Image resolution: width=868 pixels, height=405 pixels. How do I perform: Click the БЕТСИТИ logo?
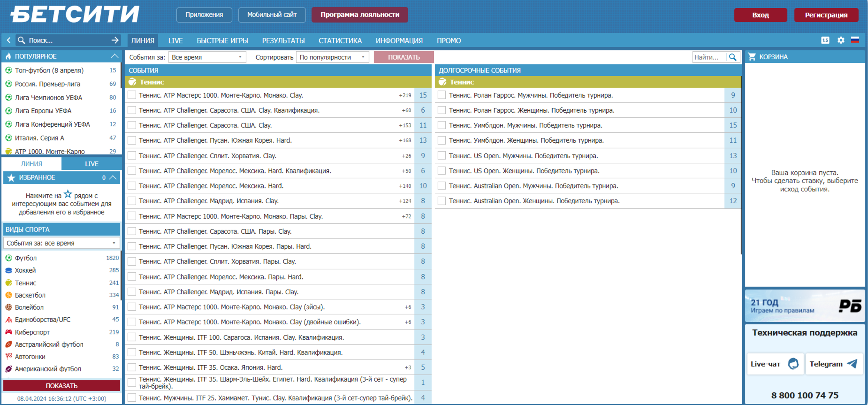click(x=75, y=14)
